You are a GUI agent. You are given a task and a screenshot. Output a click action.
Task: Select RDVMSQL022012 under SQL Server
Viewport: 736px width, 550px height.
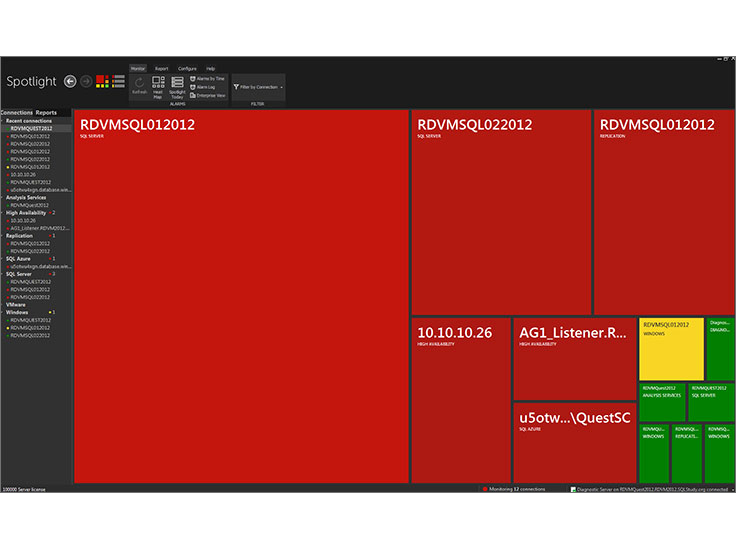[x=30, y=297]
